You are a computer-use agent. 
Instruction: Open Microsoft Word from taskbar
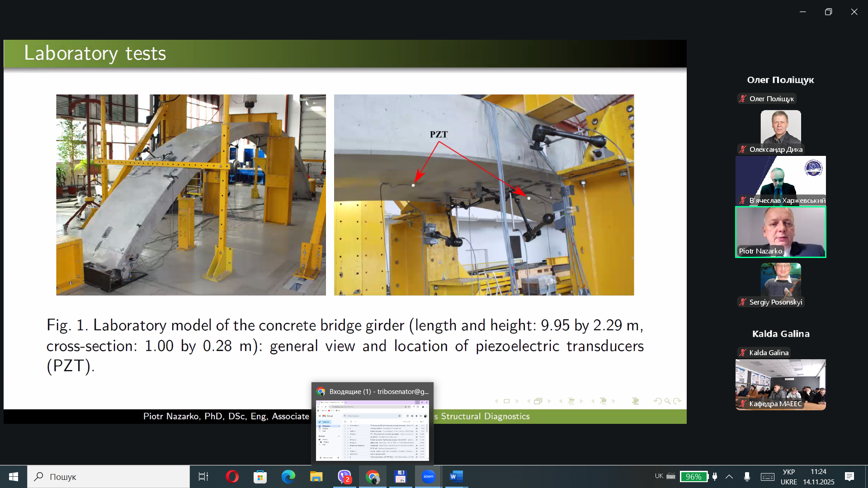(x=456, y=477)
